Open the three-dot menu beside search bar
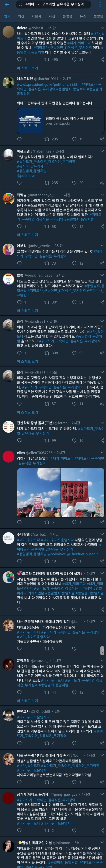This screenshot has height=868, width=106. [100, 5]
